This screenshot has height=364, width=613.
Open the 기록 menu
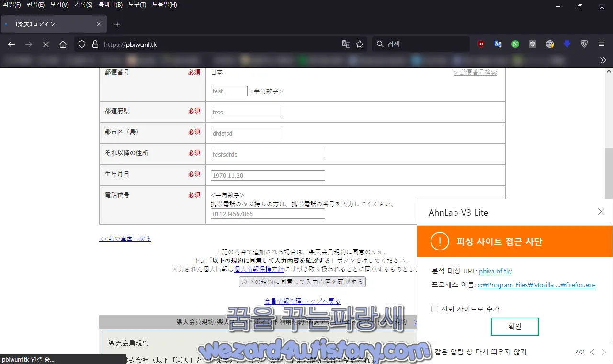click(x=83, y=5)
